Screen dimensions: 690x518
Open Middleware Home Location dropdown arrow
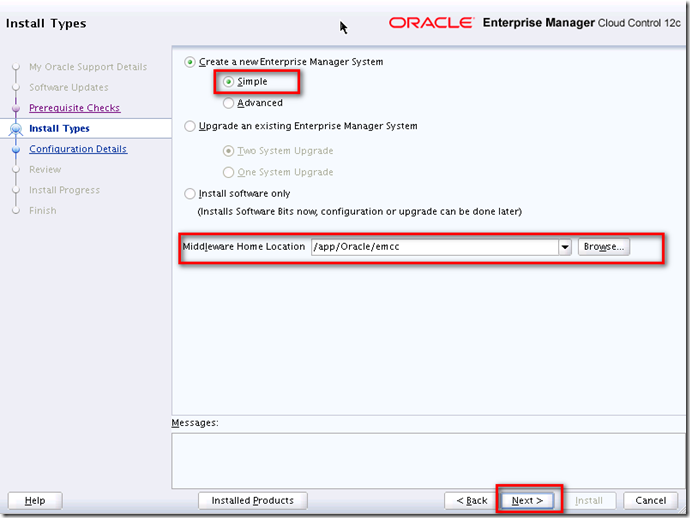565,247
